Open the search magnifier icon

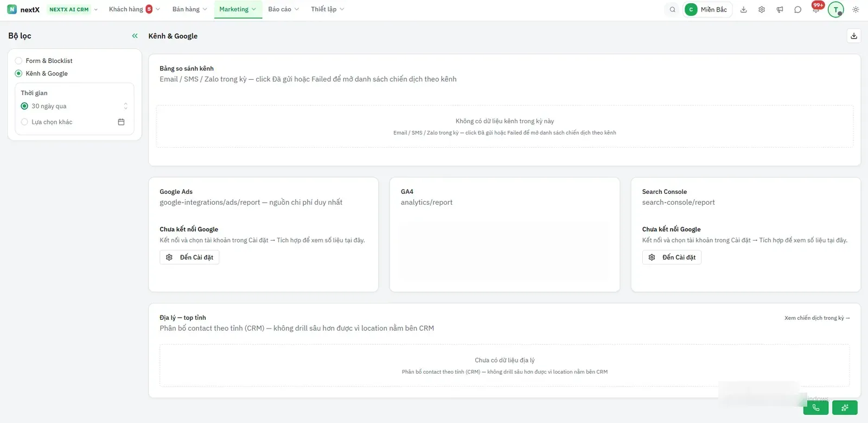[x=672, y=9]
